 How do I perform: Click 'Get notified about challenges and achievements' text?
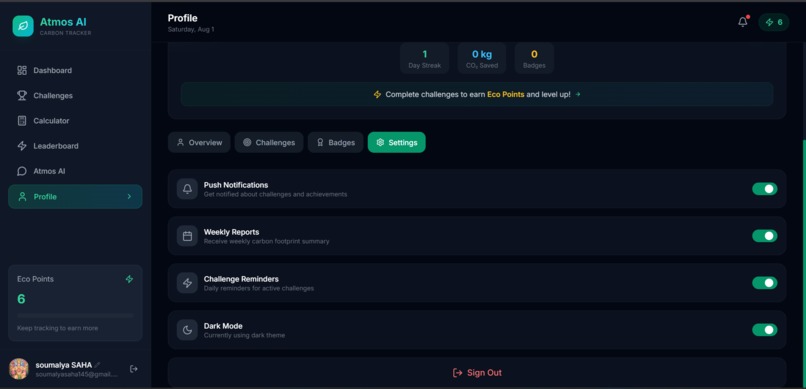coord(275,194)
